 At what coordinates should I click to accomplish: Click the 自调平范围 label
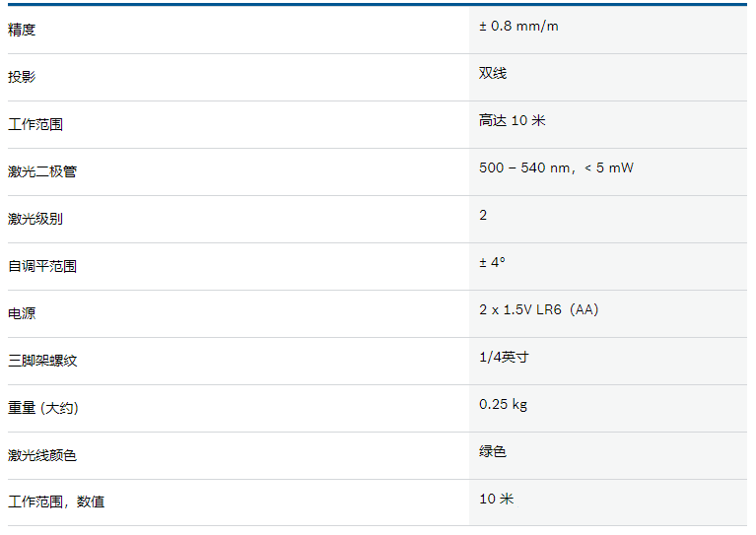coord(42,266)
